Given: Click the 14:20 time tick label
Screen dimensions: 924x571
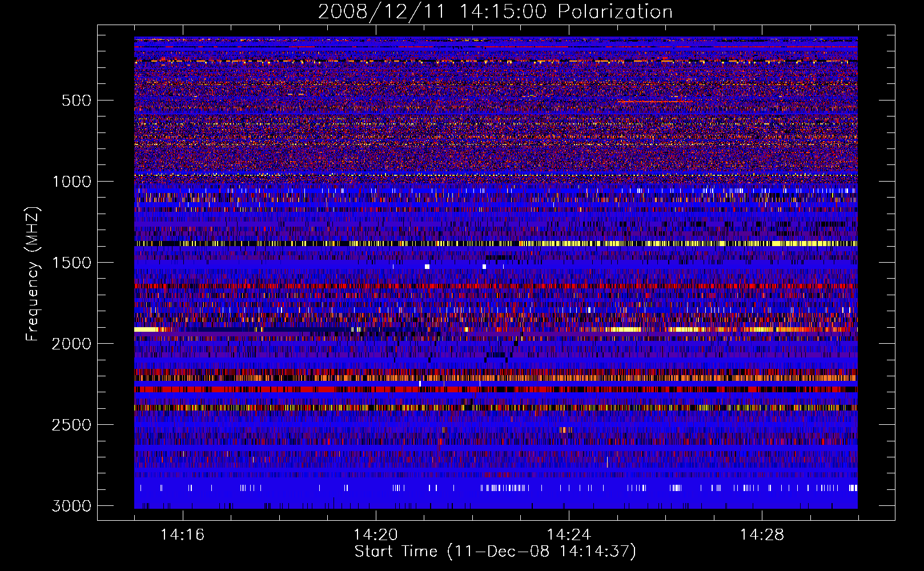Looking at the screenshot, I should [375, 534].
